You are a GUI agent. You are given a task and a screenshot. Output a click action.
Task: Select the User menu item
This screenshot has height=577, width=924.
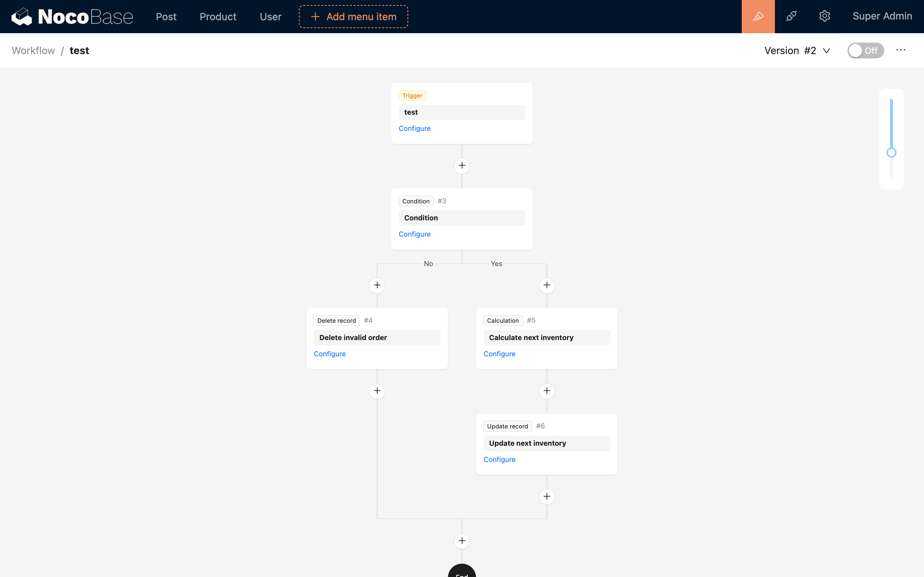(270, 17)
